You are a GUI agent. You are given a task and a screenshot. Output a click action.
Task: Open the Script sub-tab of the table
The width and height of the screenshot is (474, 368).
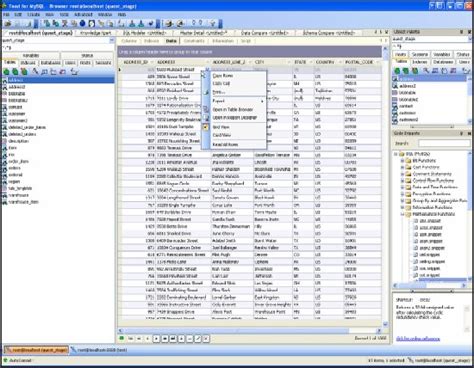[x=246, y=41]
